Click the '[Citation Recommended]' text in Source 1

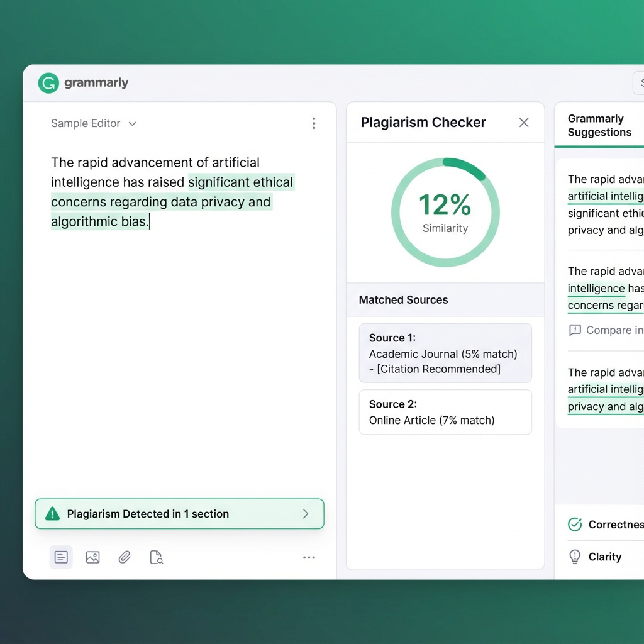click(438, 369)
